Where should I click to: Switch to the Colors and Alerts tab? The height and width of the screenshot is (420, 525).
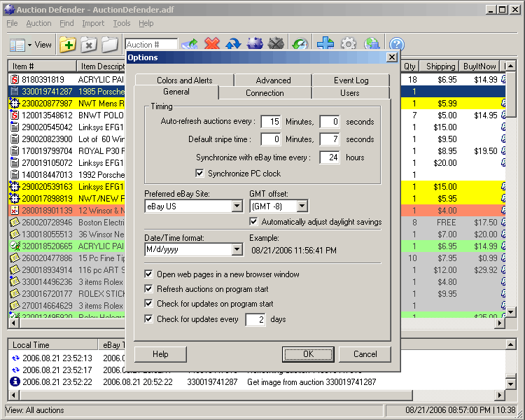[185, 80]
